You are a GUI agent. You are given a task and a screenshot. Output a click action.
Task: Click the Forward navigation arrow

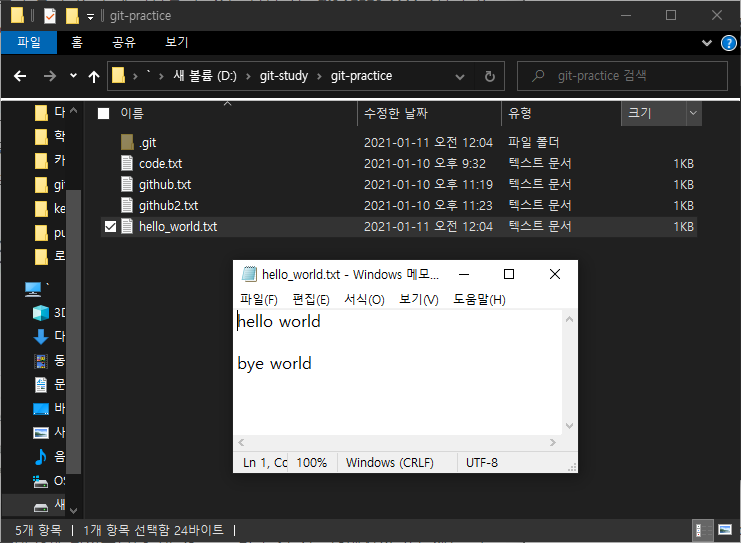click(50, 76)
